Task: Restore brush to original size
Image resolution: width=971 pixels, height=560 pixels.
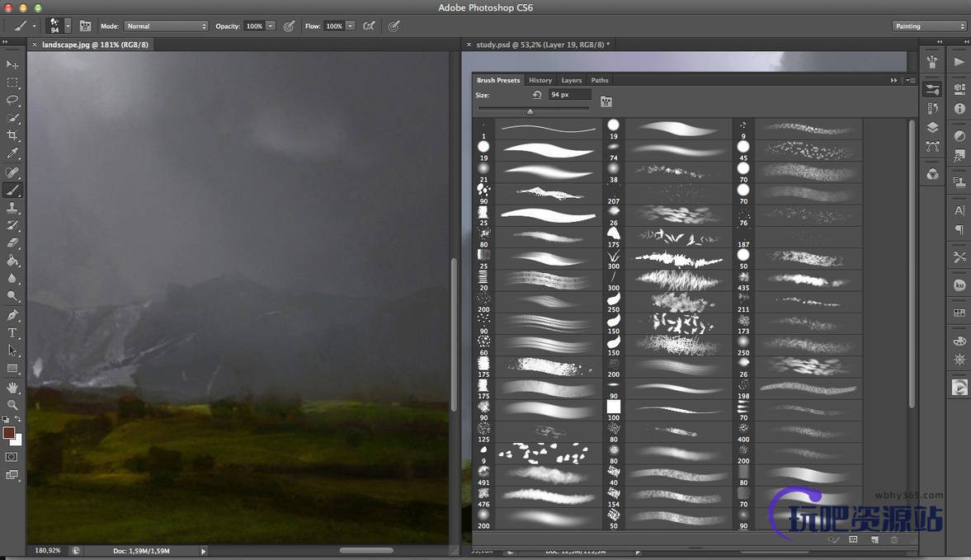Action: pos(537,95)
